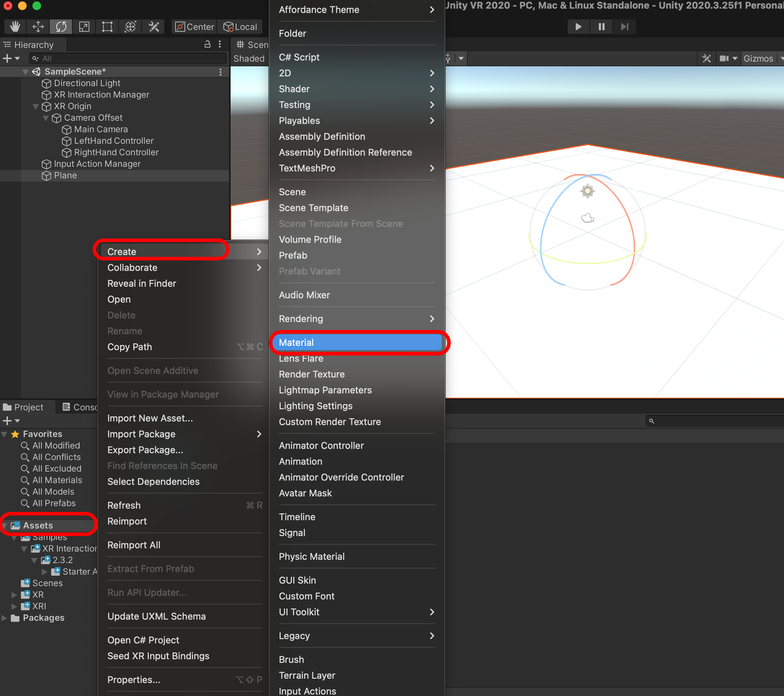Switch to the Console tab

(81, 407)
